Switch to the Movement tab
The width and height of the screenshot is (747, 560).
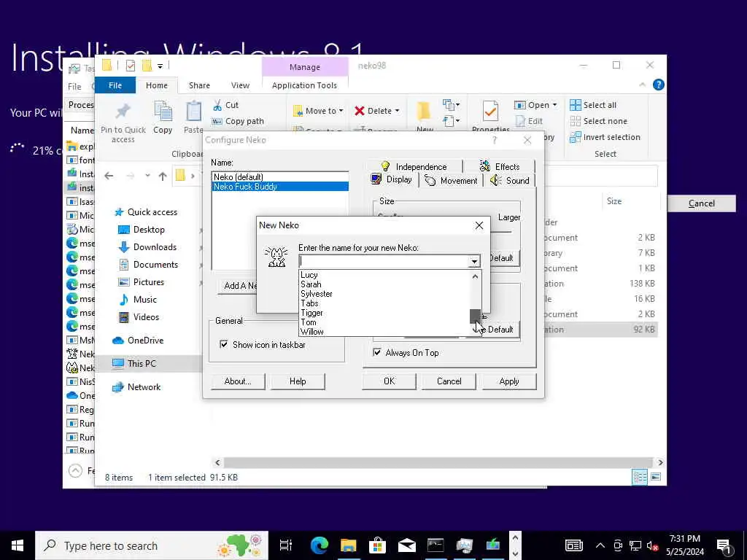click(x=451, y=181)
